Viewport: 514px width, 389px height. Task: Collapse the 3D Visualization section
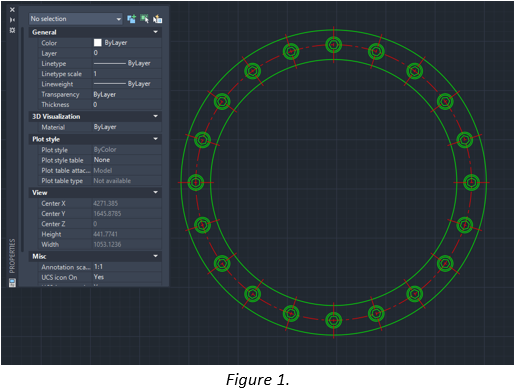(x=155, y=116)
